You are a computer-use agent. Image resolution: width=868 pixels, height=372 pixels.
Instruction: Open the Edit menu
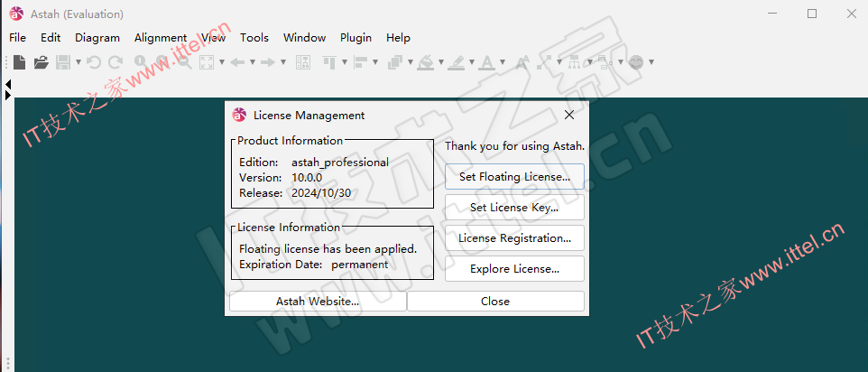51,38
